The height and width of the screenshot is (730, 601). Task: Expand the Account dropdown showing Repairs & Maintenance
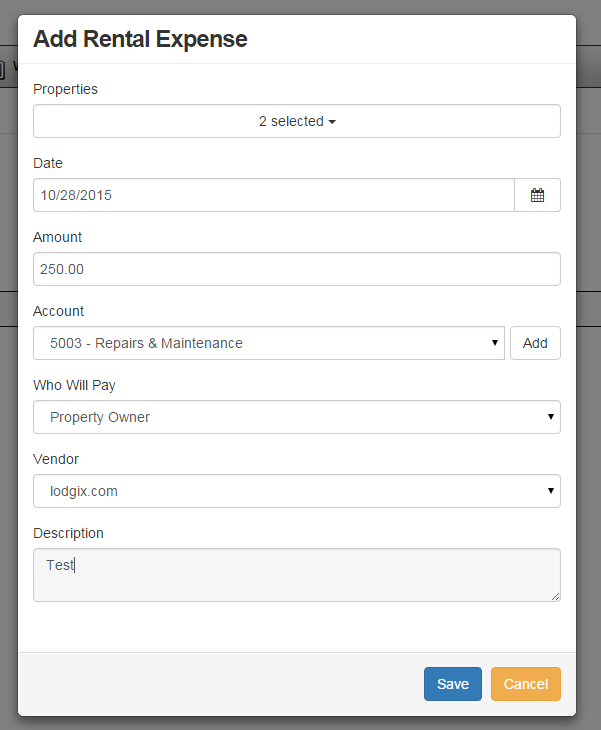(268, 343)
